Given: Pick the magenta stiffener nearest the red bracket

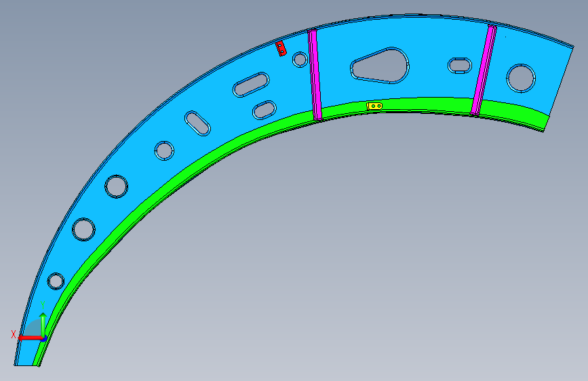Looking at the screenshot, I should point(315,75).
